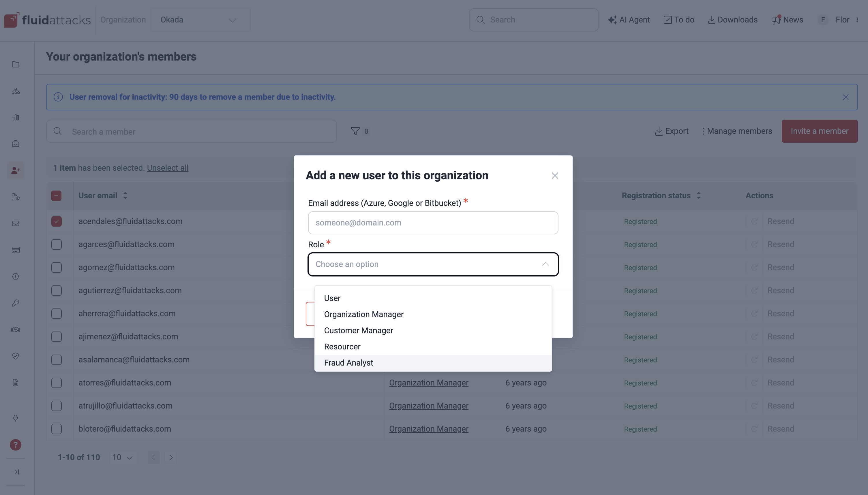Open the envelope sidebar icon
Image resolution: width=868 pixels, height=495 pixels.
(x=16, y=223)
